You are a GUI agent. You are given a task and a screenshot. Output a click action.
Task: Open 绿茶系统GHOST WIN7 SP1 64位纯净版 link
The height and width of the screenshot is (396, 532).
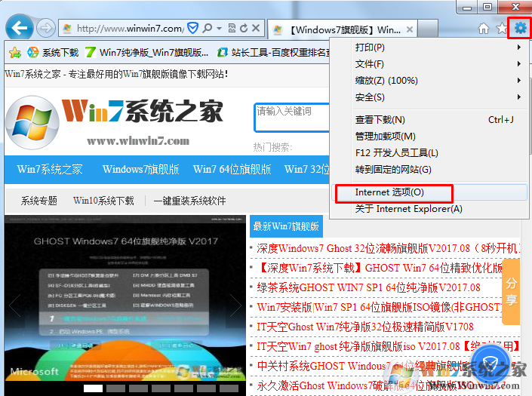(368, 288)
